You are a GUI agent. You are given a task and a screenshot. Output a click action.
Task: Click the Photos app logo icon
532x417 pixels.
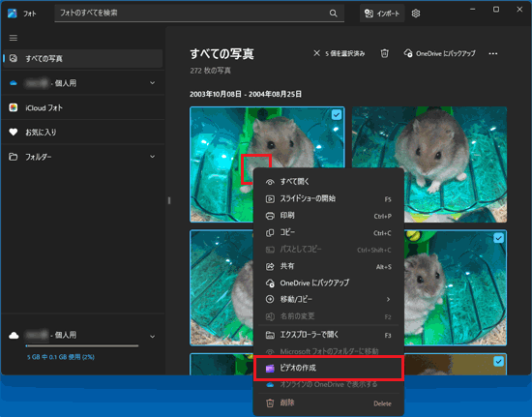[x=13, y=14]
